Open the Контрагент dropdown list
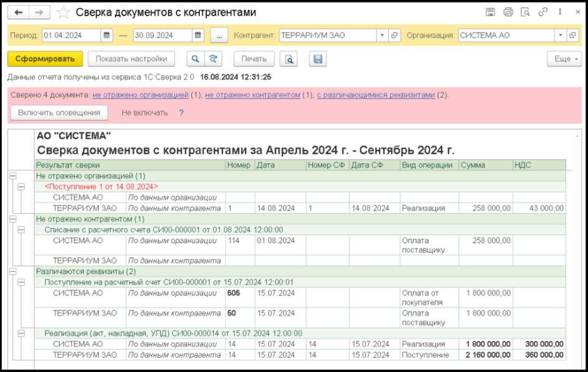The height and width of the screenshot is (372, 588). (382, 35)
